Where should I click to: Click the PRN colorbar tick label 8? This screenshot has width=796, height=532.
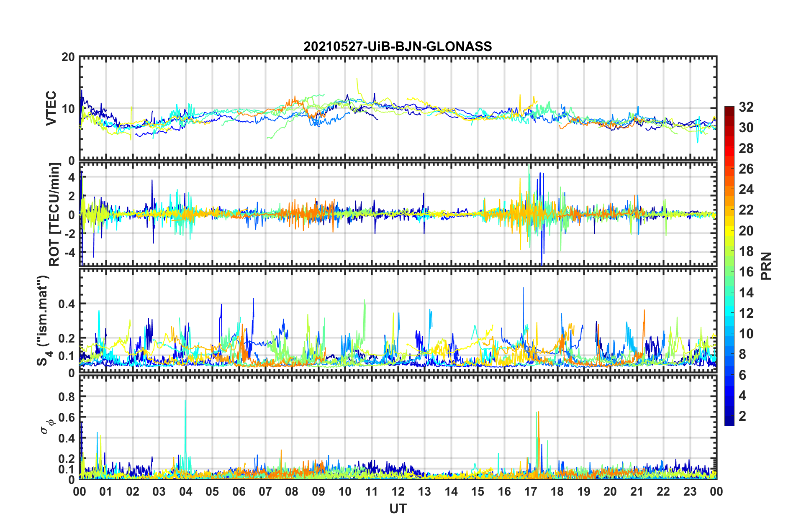[743, 354]
